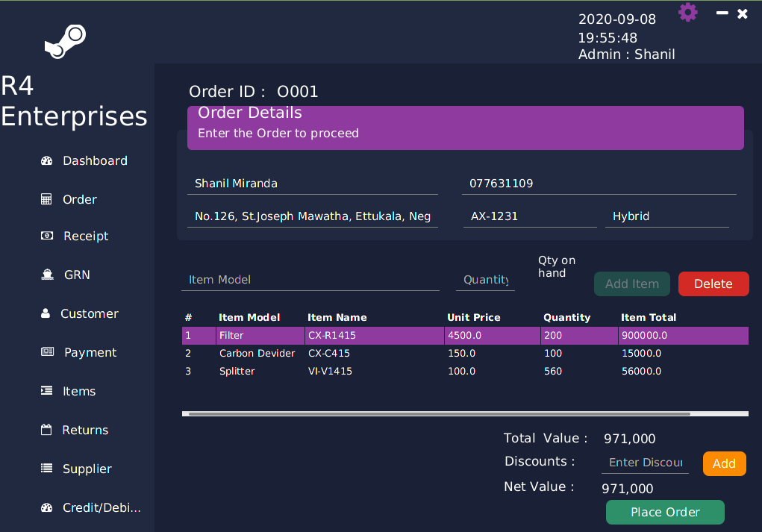
Task: Click the Item Model column header
Action: tap(249, 317)
